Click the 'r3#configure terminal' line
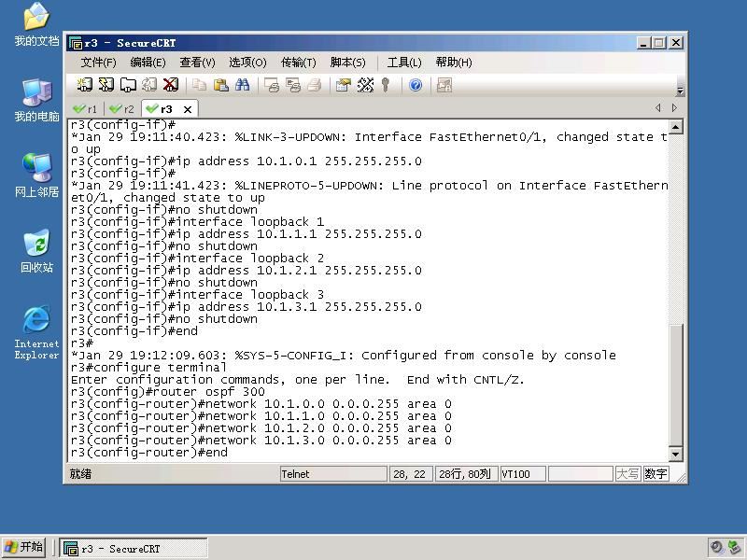The height and width of the screenshot is (560, 747). point(148,368)
